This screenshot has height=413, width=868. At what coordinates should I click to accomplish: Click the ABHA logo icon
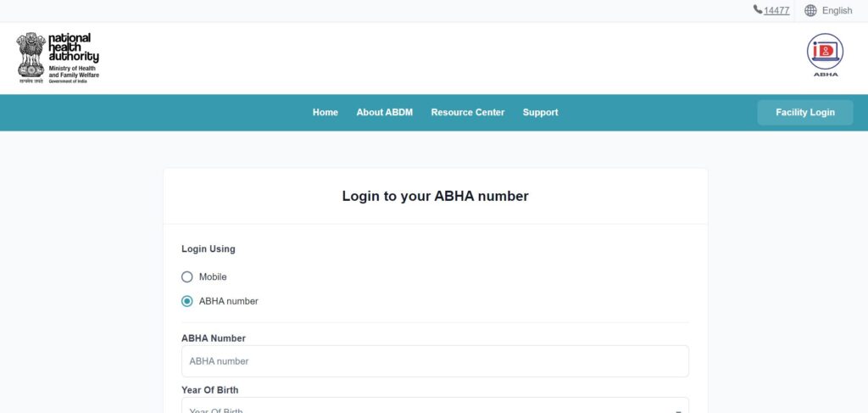(x=825, y=55)
